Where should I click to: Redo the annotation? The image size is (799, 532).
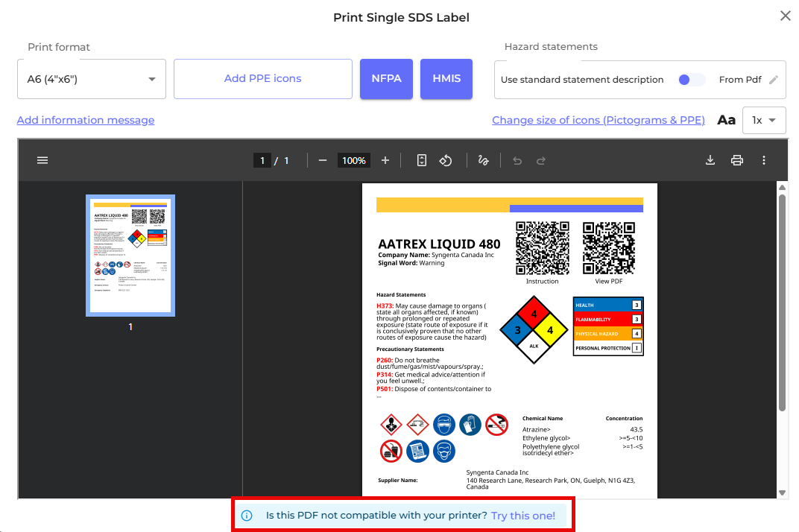[x=540, y=160]
